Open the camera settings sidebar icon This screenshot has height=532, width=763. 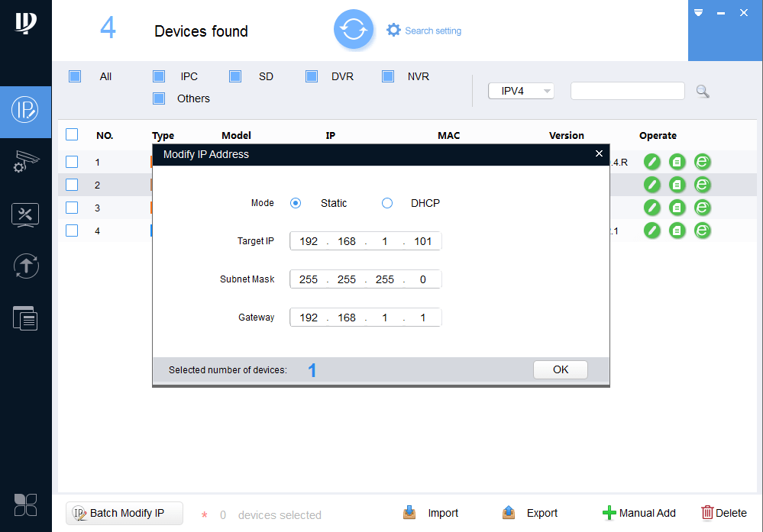25,162
